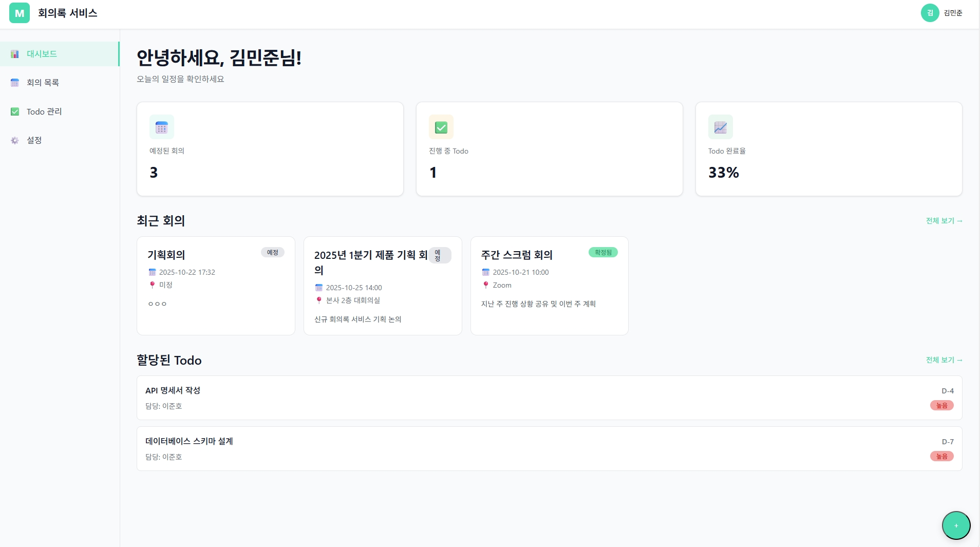Image resolution: width=980 pixels, height=547 pixels.
Task: Select the 데이터베이스 스키마 설계 todo item
Action: [549, 448]
